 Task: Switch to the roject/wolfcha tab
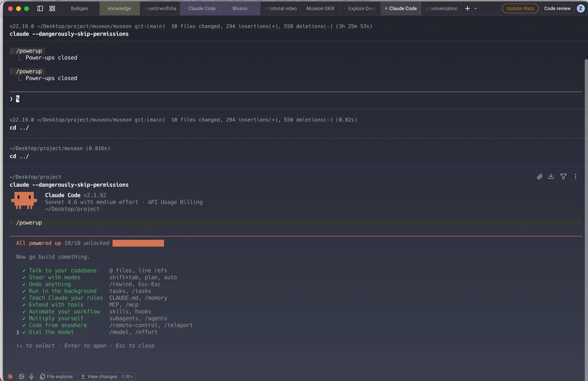tap(160, 8)
